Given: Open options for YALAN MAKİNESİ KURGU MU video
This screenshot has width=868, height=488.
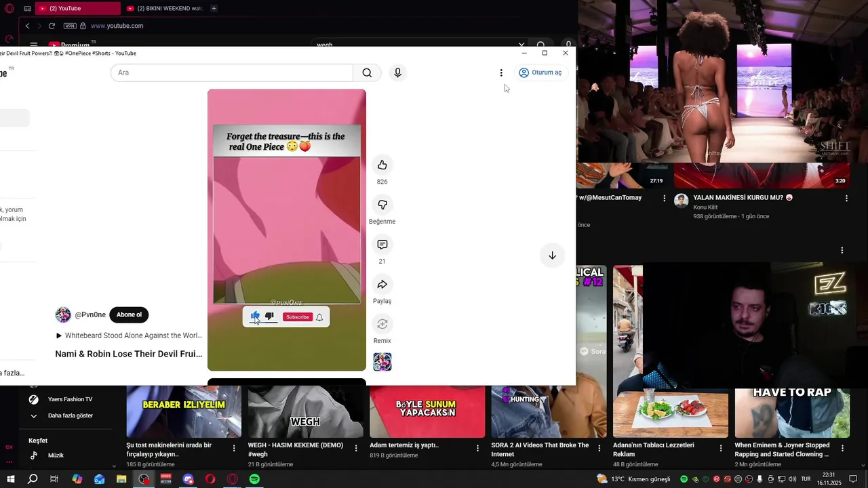Looking at the screenshot, I should [846, 198].
